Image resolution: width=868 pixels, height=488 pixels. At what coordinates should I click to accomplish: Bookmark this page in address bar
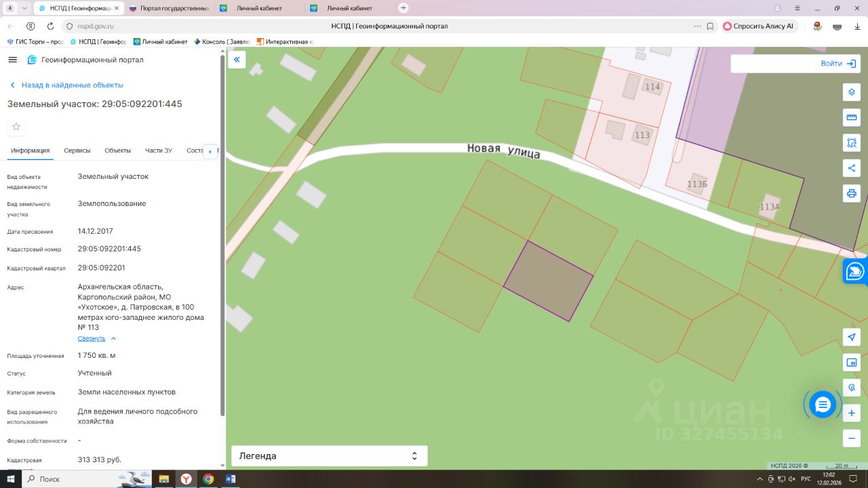(710, 26)
